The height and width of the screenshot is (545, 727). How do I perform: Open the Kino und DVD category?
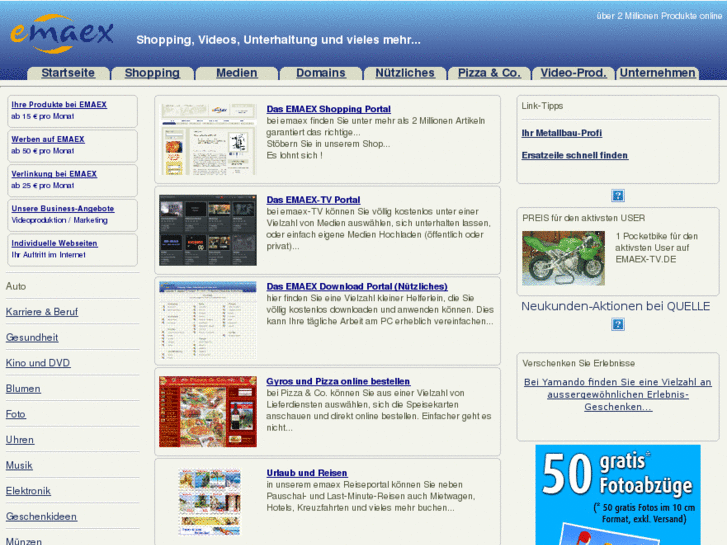[x=38, y=363]
